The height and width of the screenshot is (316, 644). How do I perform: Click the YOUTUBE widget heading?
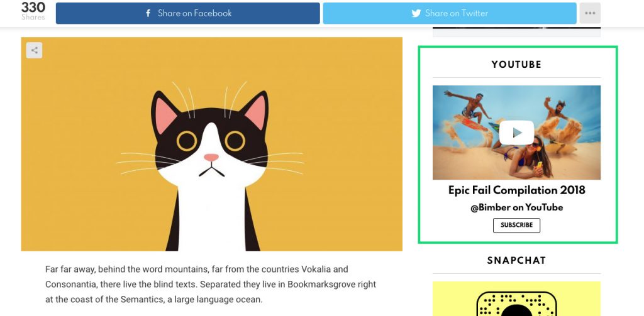[x=517, y=65]
